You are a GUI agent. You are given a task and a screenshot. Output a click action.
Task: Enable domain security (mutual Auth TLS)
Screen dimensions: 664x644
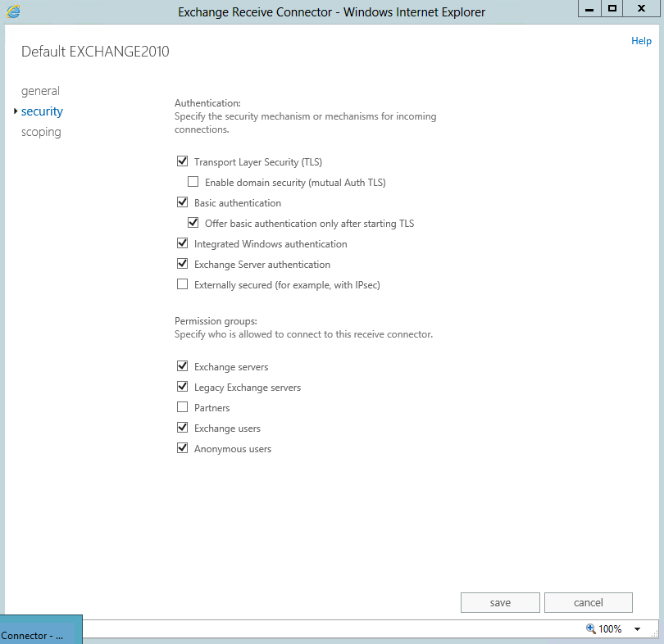(x=193, y=183)
